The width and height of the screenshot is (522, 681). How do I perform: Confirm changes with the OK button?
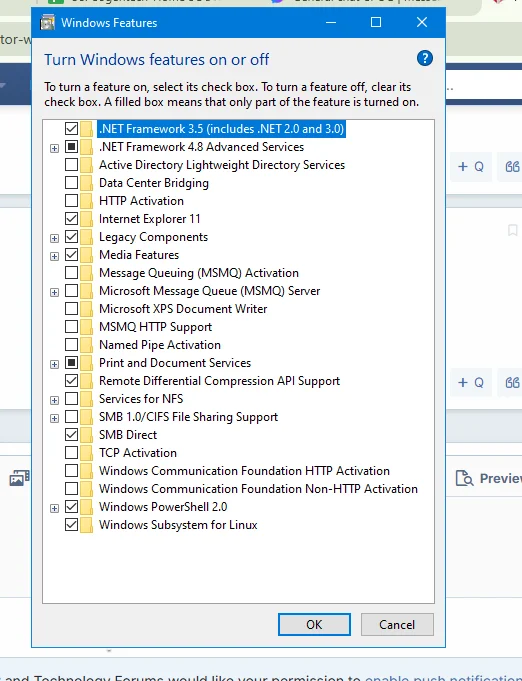[314, 625]
